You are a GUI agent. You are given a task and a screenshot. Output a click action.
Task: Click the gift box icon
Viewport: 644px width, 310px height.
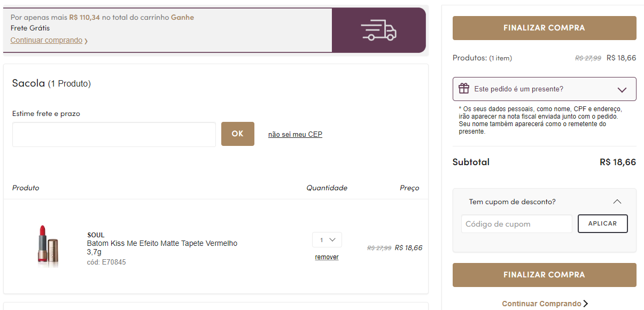[x=464, y=89]
